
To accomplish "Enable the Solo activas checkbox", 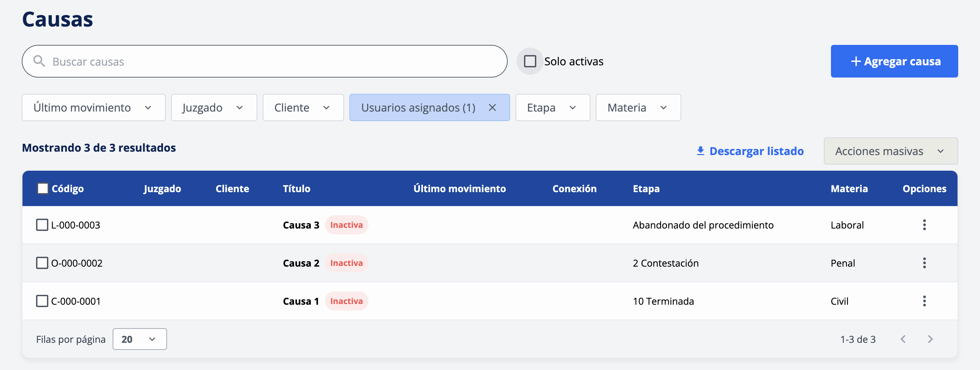I will 529,61.
